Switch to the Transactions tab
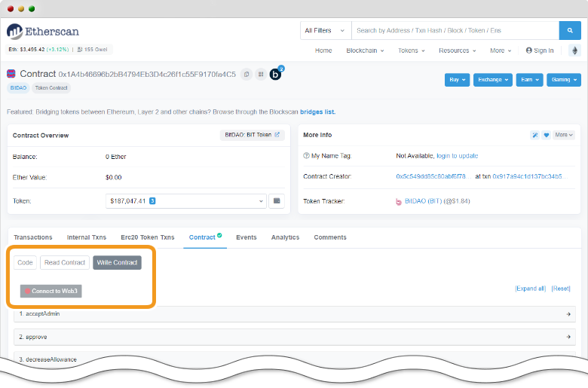Screen dimensions: 588x388 (x=33, y=237)
